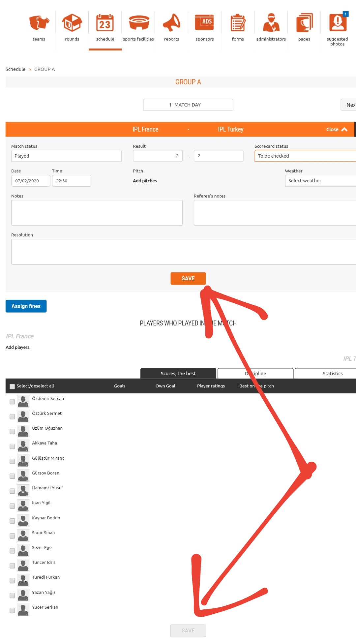The width and height of the screenshot is (356, 644).
Task: Pick a date in the Date field
Action: (31, 181)
